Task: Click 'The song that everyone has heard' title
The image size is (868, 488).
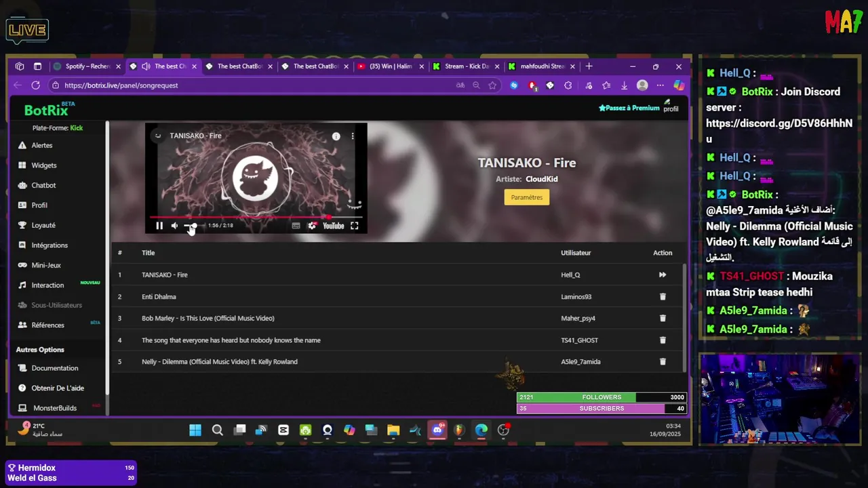Action: 231,340
